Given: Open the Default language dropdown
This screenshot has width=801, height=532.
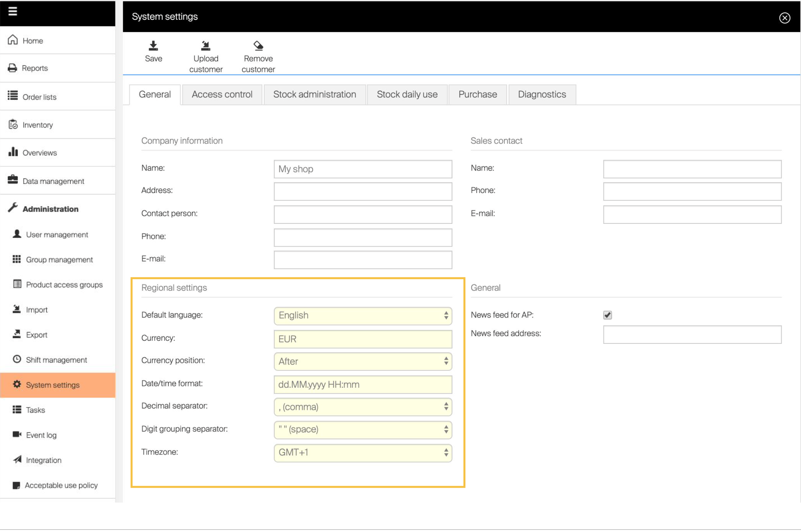Looking at the screenshot, I should 363,315.
